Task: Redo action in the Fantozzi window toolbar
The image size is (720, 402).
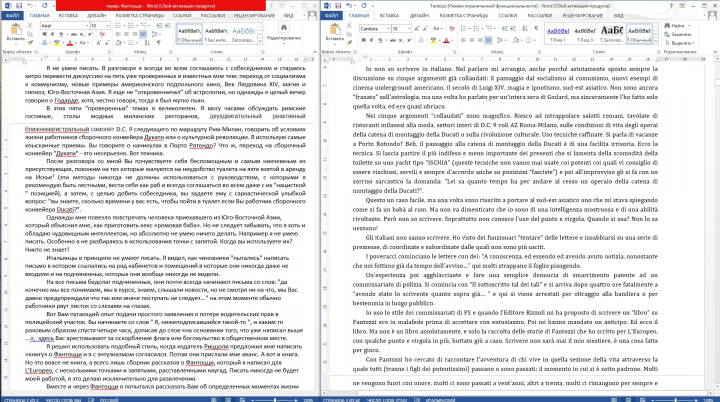Action: (x=364, y=6)
